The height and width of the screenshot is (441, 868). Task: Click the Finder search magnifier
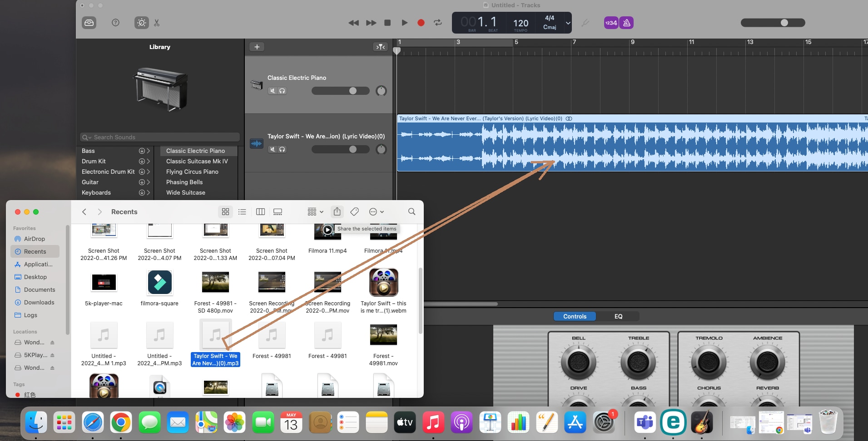pyautogui.click(x=412, y=212)
